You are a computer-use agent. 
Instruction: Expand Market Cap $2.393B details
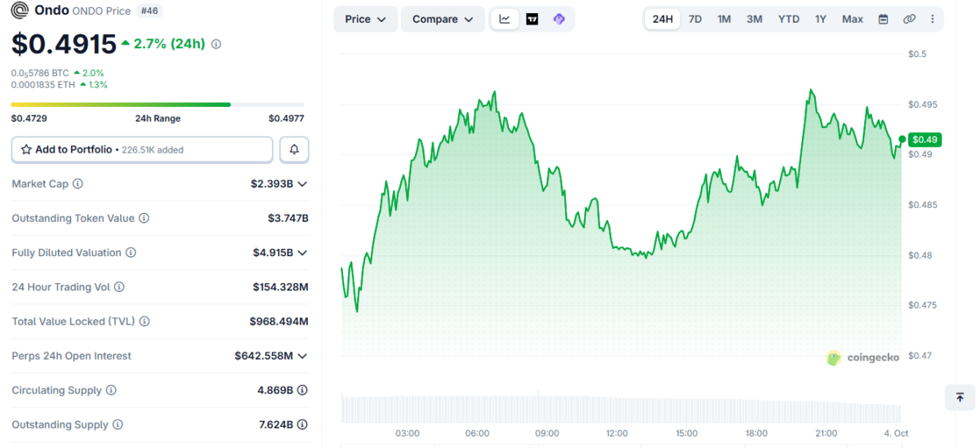tap(303, 184)
